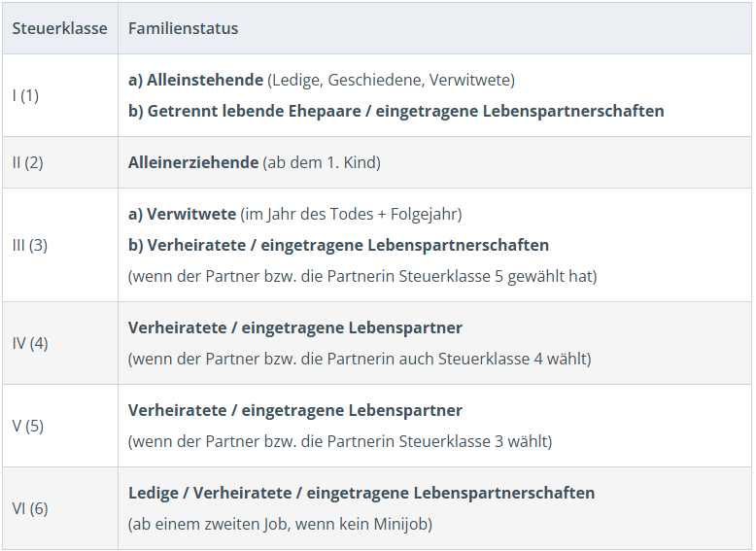
Task: Click note mentioning 'Steuerklasse 5 gewählt hat'
Action: tap(362, 276)
